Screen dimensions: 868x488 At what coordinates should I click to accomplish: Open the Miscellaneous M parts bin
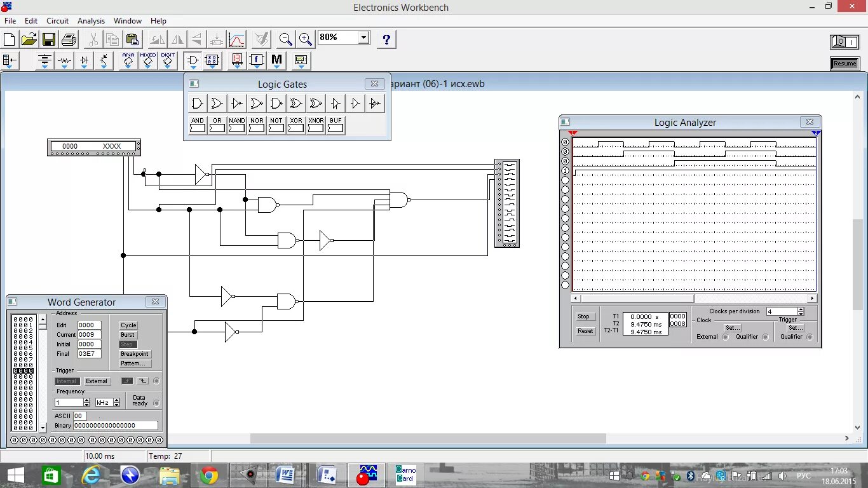(x=276, y=61)
